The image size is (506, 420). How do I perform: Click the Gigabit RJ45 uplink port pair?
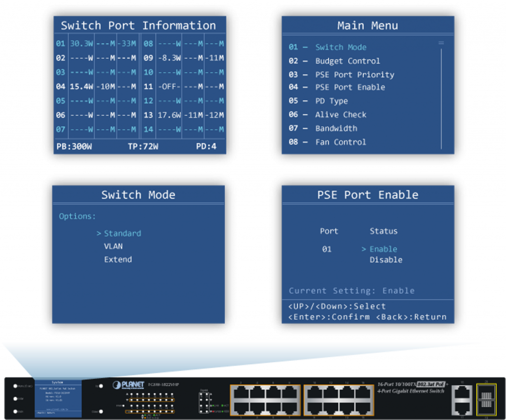462,399
